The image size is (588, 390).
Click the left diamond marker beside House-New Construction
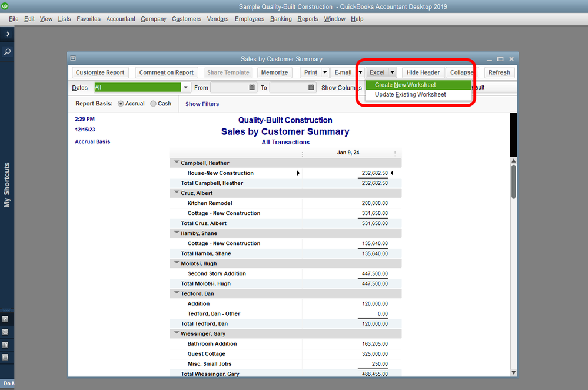298,173
